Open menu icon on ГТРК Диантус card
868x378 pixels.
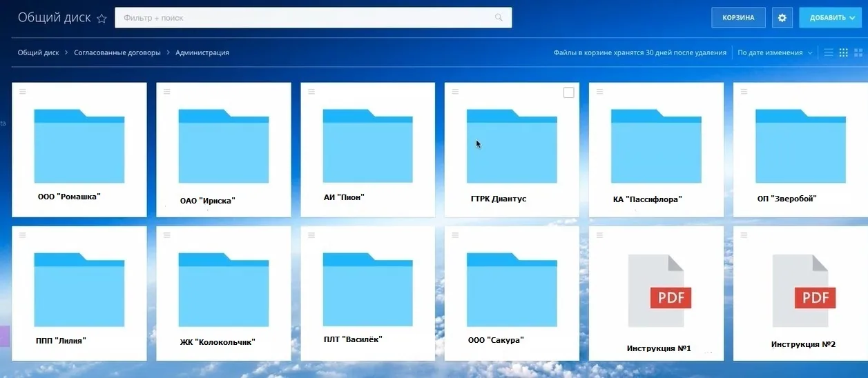(455, 91)
